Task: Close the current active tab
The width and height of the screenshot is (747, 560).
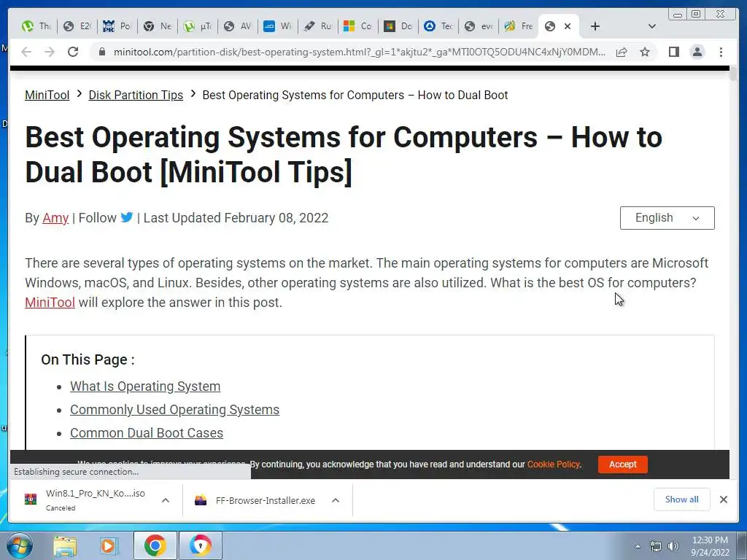Action: pos(568,26)
